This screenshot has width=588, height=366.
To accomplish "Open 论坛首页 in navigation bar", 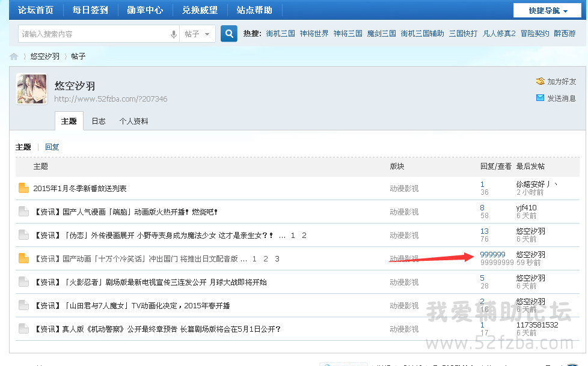I will [x=35, y=10].
